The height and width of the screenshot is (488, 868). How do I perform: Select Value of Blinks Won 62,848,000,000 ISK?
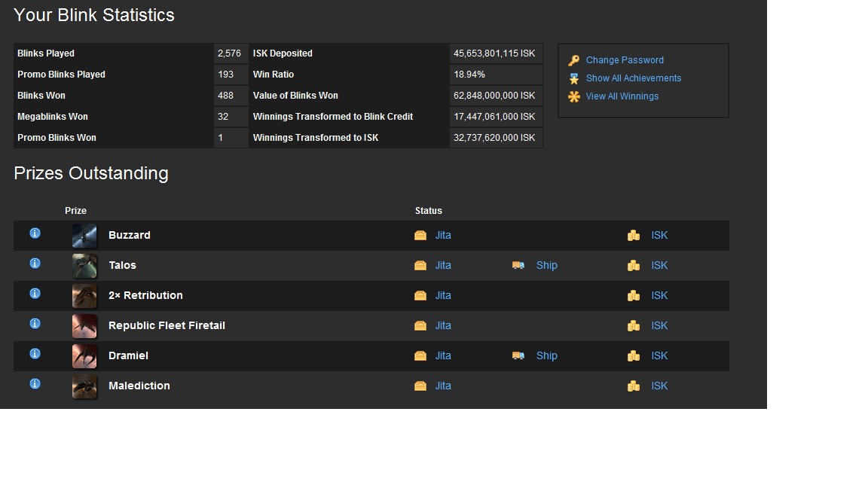click(494, 95)
